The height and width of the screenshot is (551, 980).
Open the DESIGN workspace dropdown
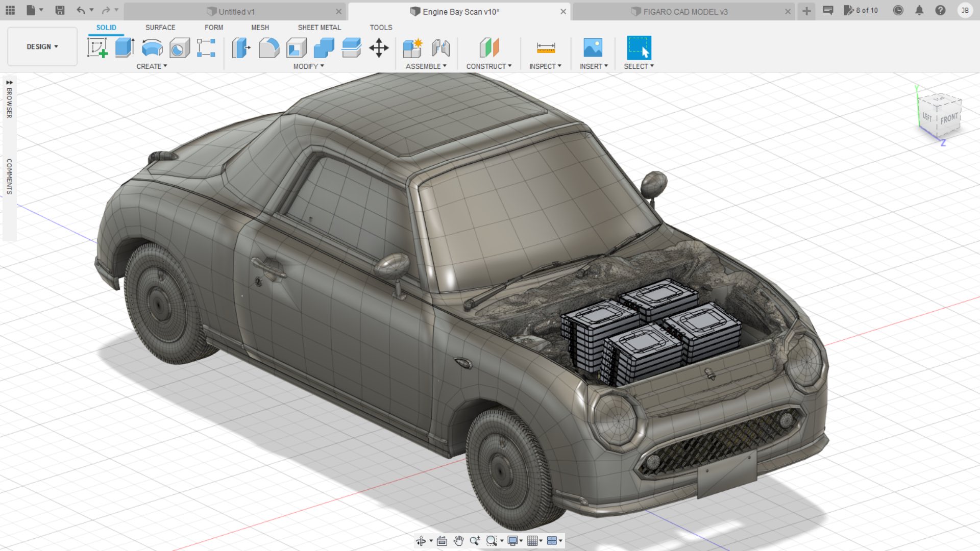point(42,46)
